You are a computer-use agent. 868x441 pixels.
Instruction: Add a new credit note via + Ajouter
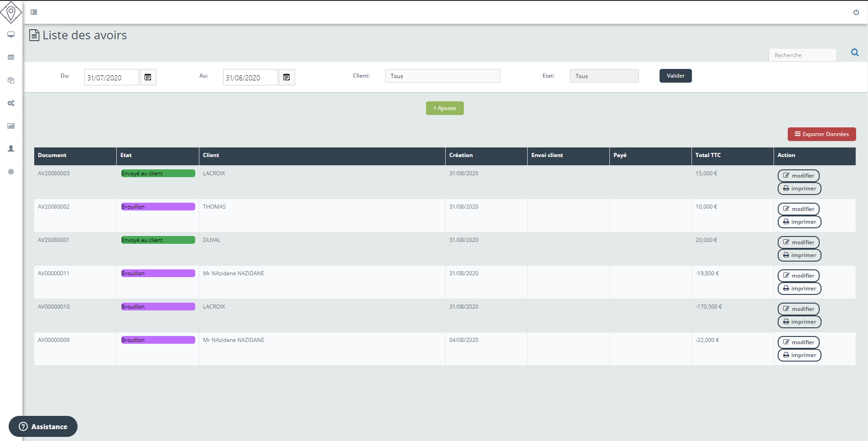444,108
